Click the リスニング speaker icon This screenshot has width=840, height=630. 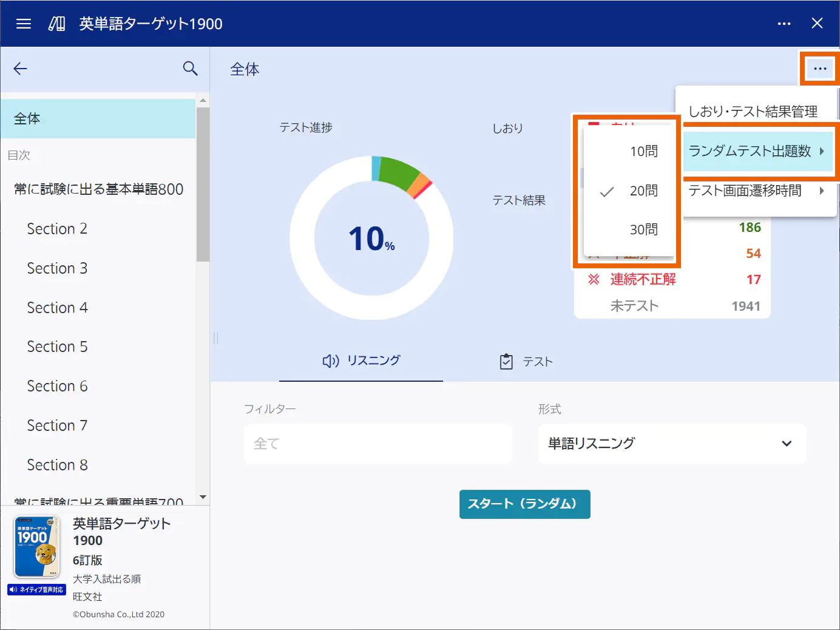pos(331,361)
